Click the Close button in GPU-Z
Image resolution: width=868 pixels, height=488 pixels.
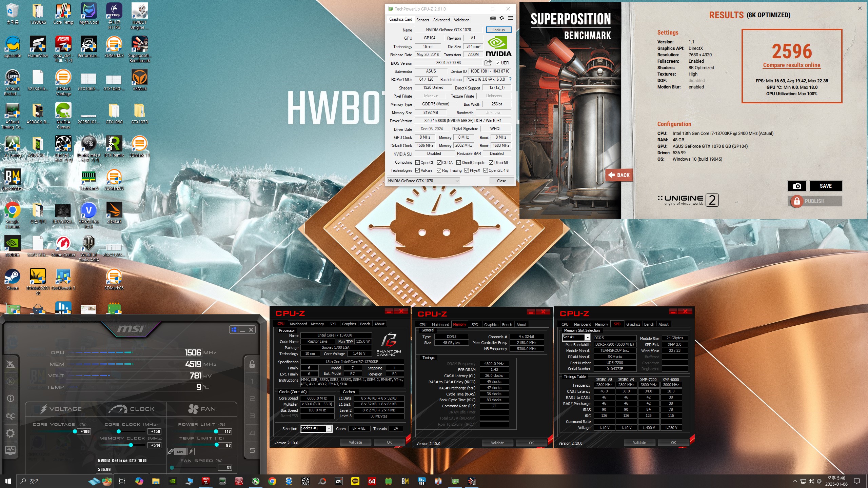pyautogui.click(x=501, y=181)
